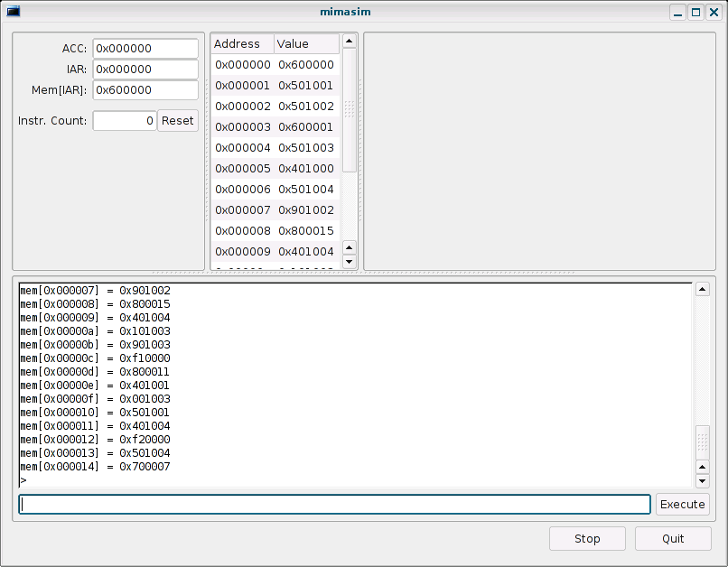728x567 pixels.
Task: Click the ACC register field
Action: (145, 49)
